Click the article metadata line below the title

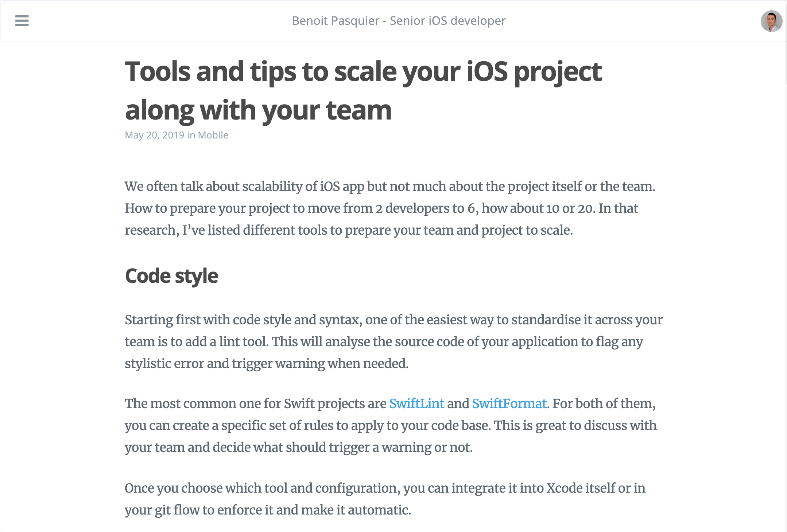(x=177, y=135)
